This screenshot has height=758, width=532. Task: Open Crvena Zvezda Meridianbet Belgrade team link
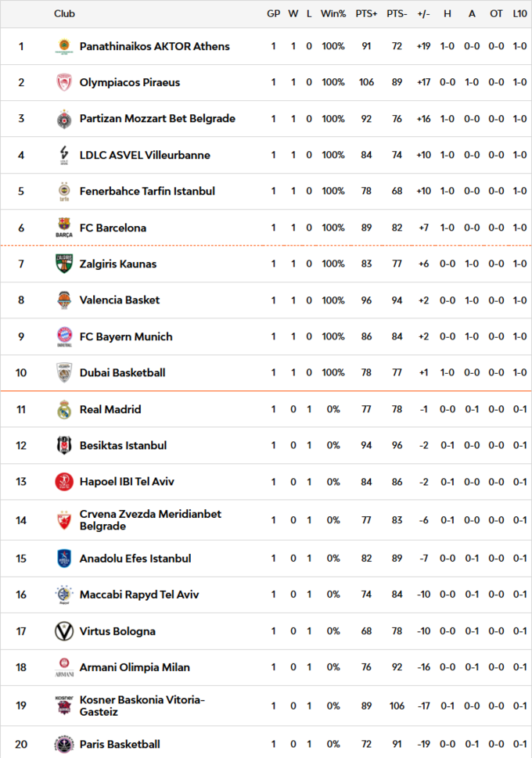pyautogui.click(x=150, y=520)
